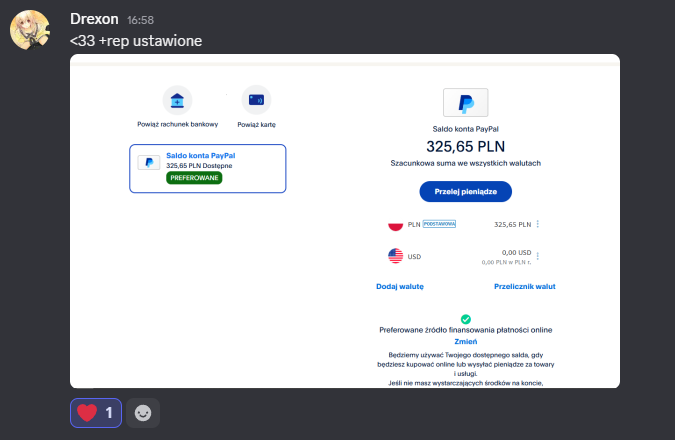The width and height of the screenshot is (675, 440).
Task: Open the attached PayPal screenshot image
Action: (345, 221)
